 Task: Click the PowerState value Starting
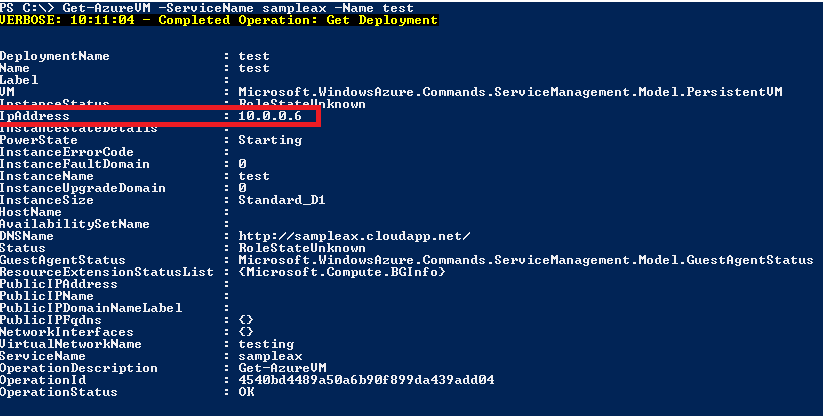[x=270, y=140]
